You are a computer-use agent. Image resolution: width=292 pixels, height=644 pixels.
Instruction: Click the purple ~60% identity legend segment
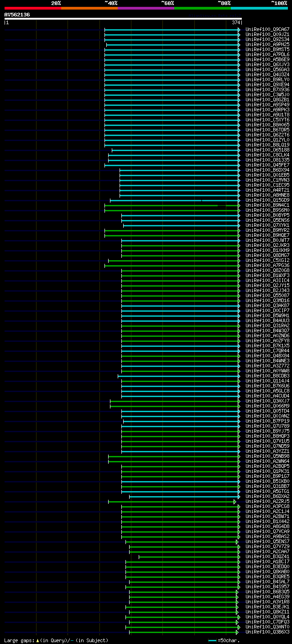point(146,8)
